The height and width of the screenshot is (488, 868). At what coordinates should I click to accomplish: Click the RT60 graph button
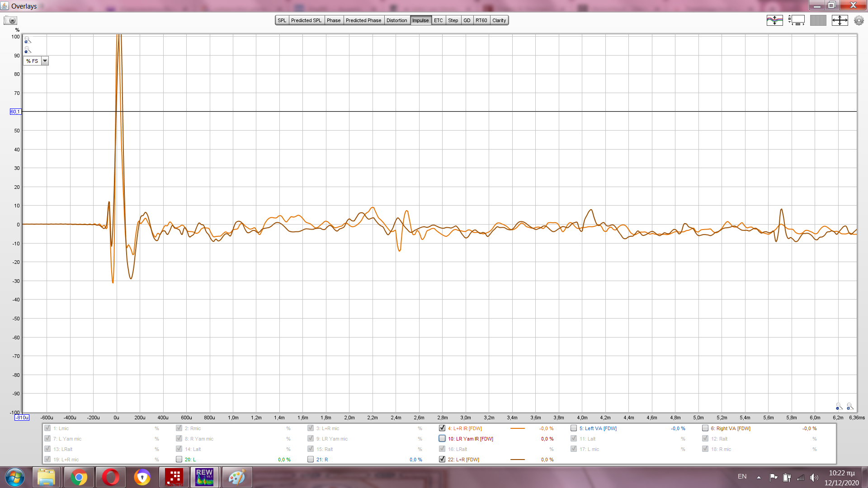tap(481, 20)
